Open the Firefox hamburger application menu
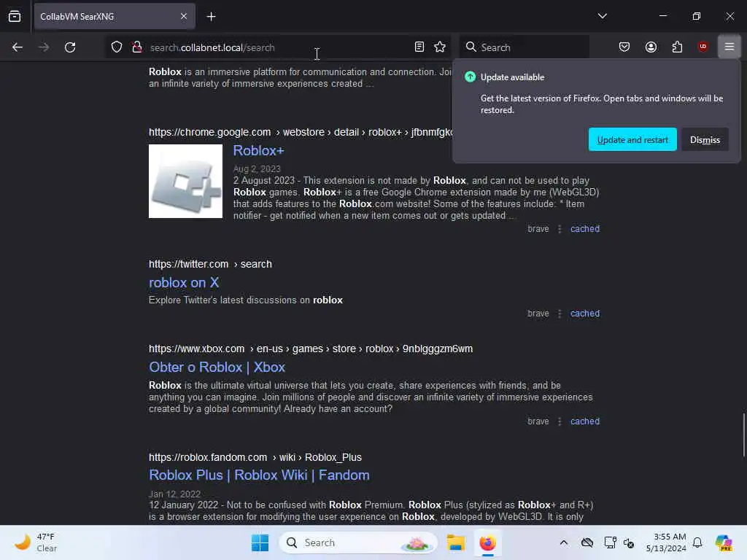Image resolution: width=747 pixels, height=560 pixels. pyautogui.click(x=729, y=47)
